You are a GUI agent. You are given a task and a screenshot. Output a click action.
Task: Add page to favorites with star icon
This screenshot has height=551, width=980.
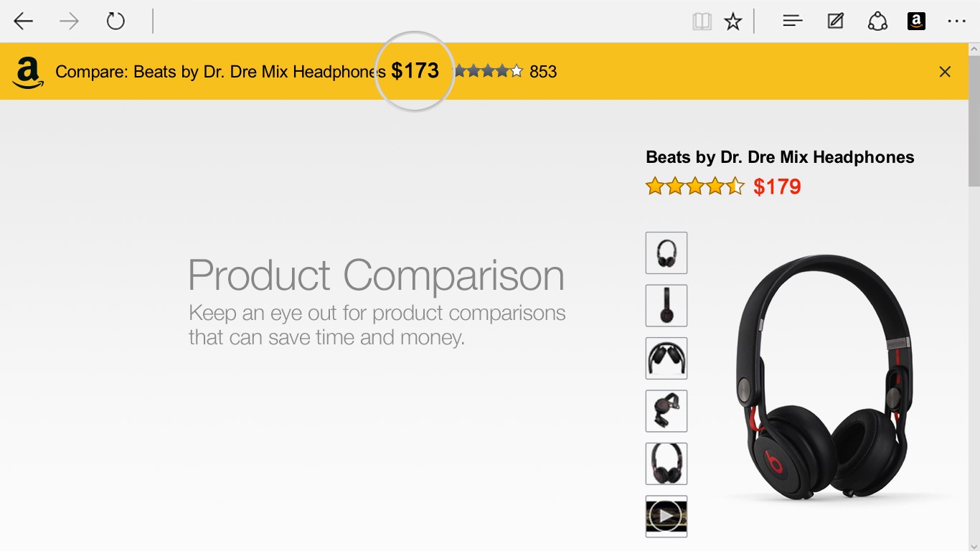point(732,22)
